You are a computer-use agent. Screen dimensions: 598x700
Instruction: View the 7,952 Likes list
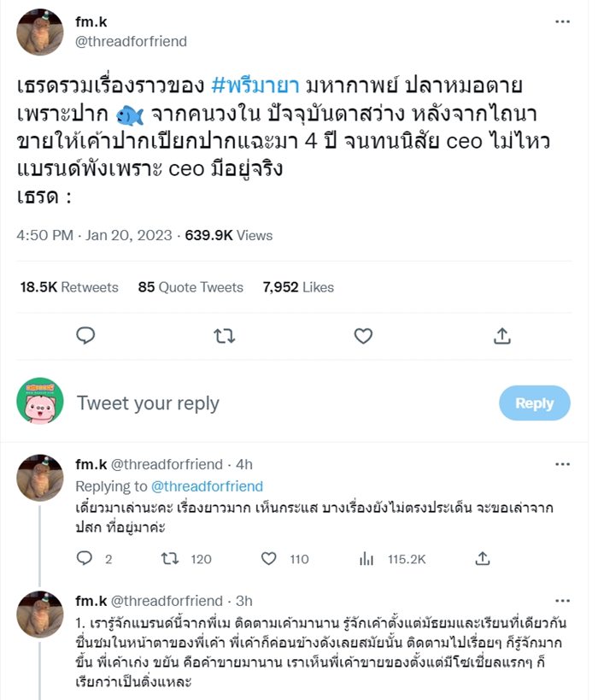pyautogui.click(x=300, y=287)
